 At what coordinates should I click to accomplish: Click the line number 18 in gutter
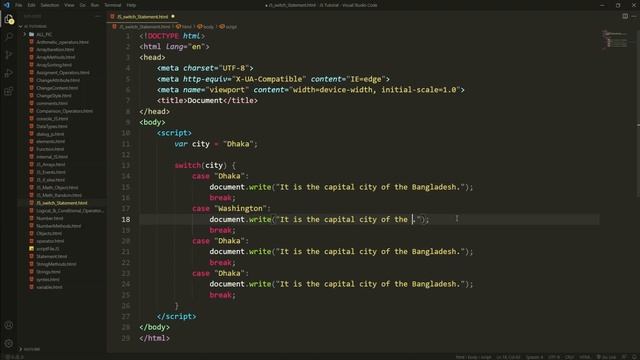point(126,220)
